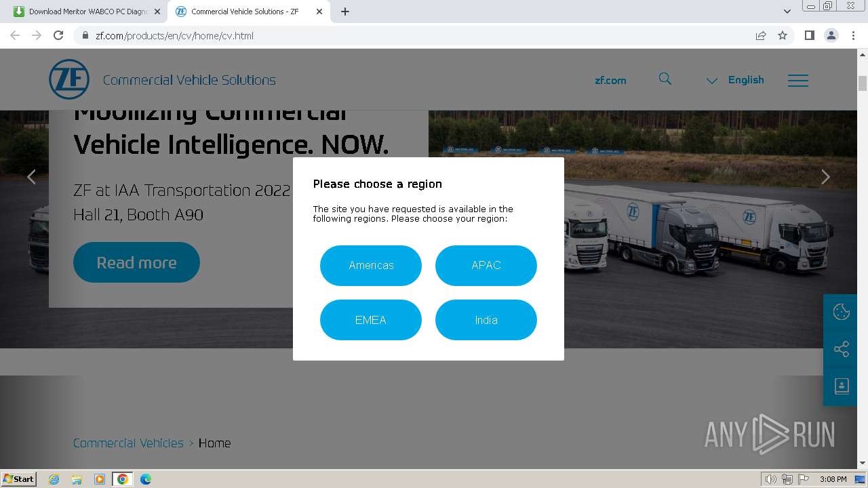The width and height of the screenshot is (868, 488).
Task: Share this page icon in address bar
Action: pos(761,35)
